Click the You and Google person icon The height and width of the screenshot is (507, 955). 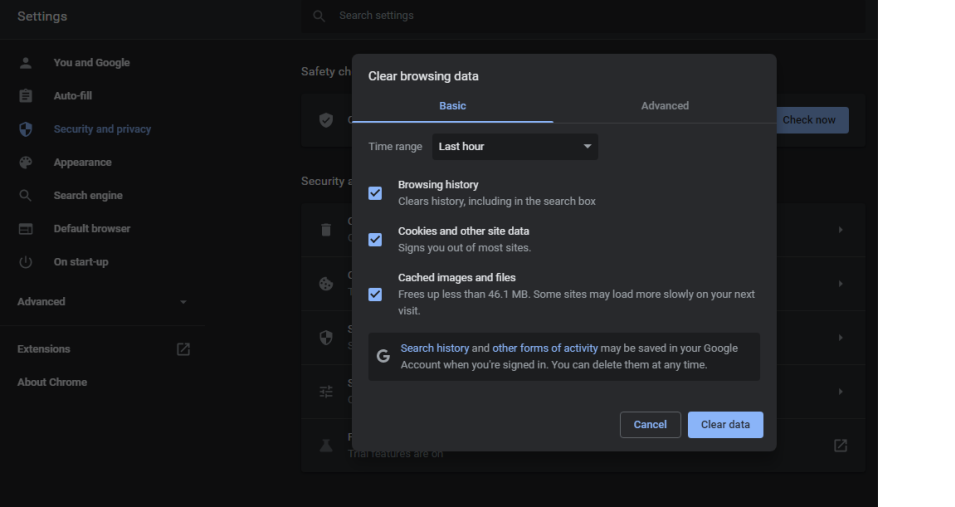[x=26, y=63]
